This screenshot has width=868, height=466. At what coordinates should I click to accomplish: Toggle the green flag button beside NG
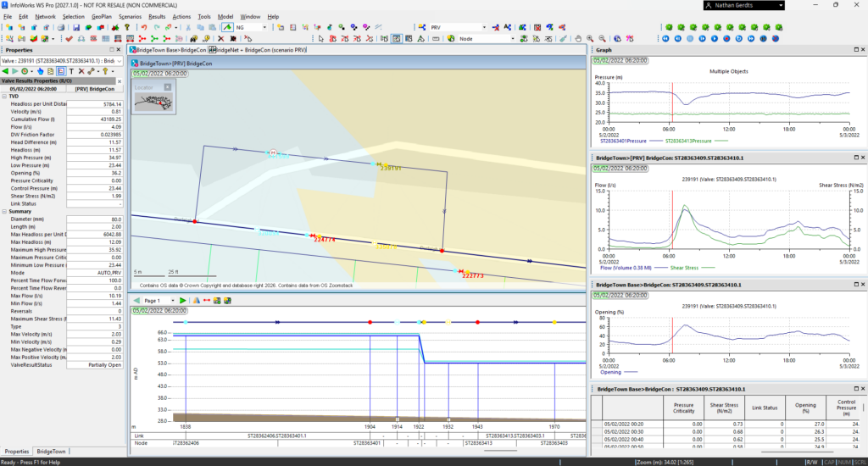click(227, 27)
